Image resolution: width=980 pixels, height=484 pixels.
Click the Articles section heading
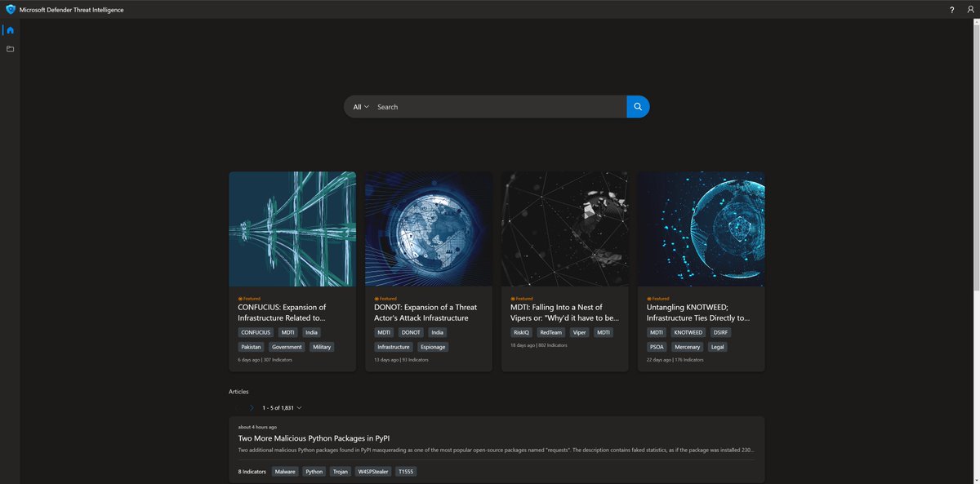click(238, 392)
